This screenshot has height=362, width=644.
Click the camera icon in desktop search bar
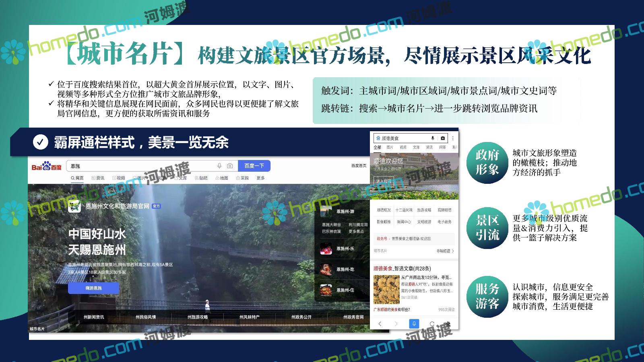(x=230, y=166)
